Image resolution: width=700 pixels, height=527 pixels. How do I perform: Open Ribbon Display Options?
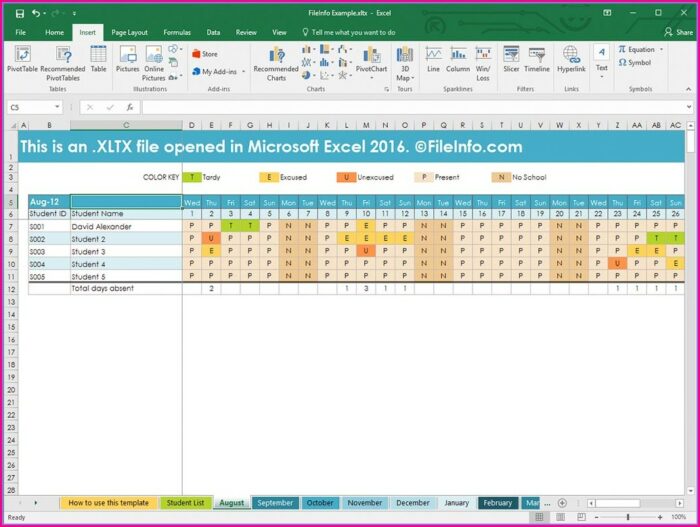tap(607, 13)
